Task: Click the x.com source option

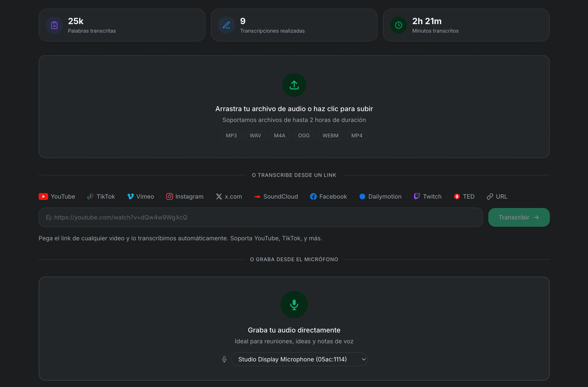Action: [229, 196]
